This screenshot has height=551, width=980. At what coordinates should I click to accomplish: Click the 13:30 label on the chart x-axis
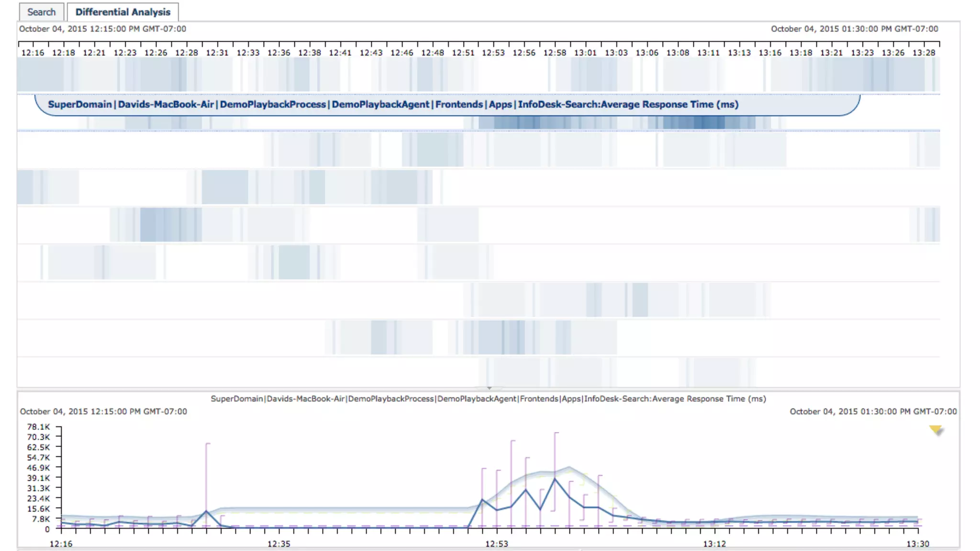[x=917, y=544]
